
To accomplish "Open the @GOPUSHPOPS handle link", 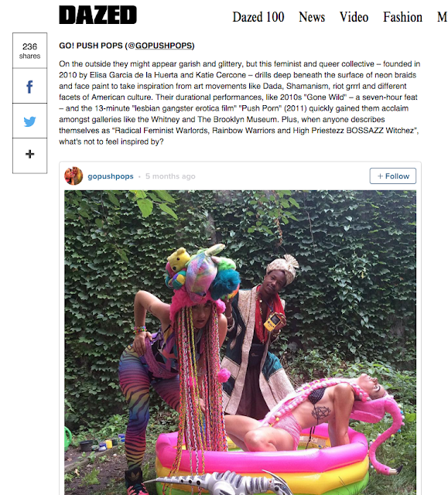I will coord(160,46).
